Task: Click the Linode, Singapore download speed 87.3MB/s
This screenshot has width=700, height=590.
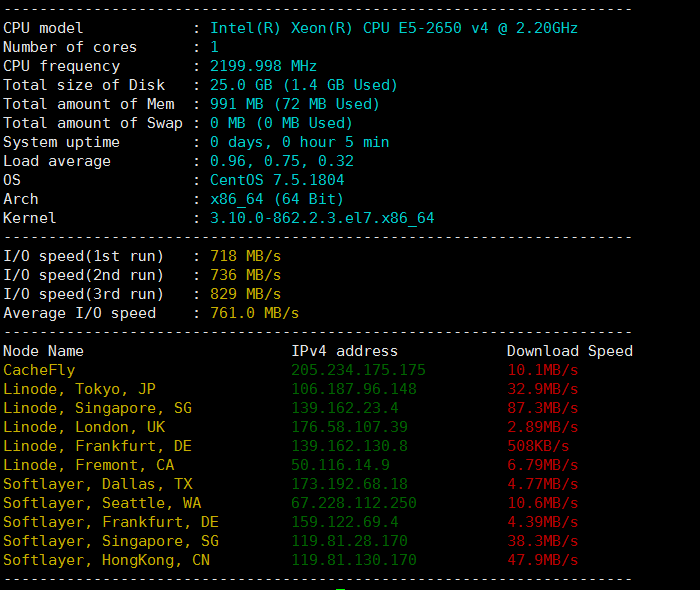Action: point(542,408)
